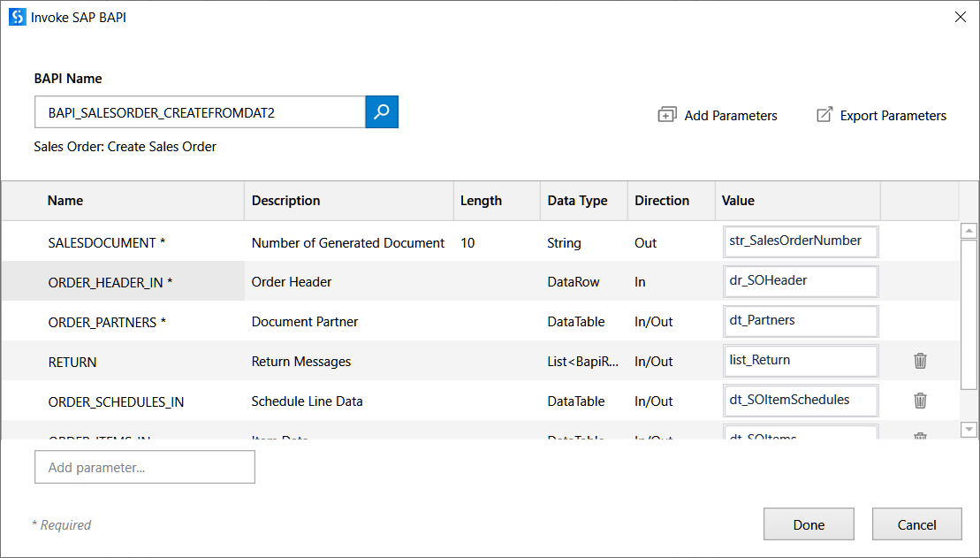Click the Invoke SAP BAPI title icon

click(x=17, y=17)
